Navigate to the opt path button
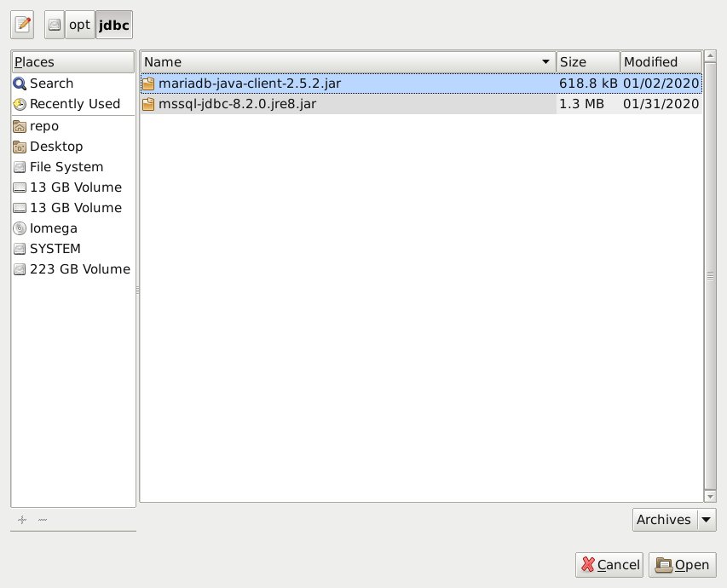The image size is (727, 588). (80, 25)
